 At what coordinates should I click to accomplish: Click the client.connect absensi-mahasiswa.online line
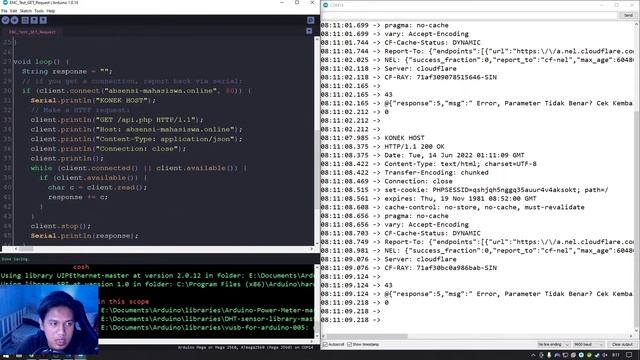pyautogui.click(x=137, y=91)
